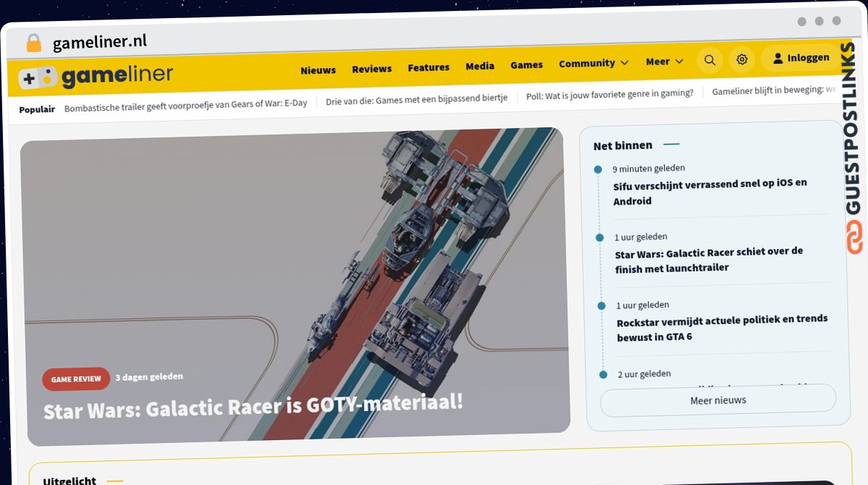The width and height of the screenshot is (868, 485).
Task: Open the Reviews menu item
Action: tap(372, 69)
